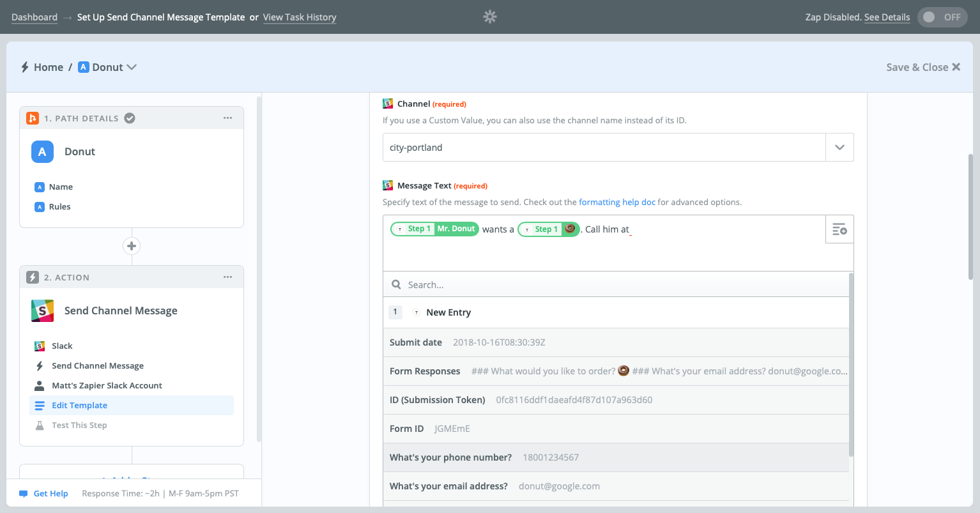Click the page vertical scrollbar
The width and height of the screenshot is (980, 513).
(970, 217)
